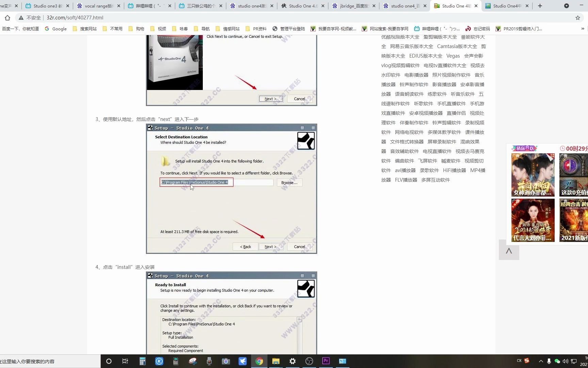The width and height of the screenshot is (588, 368).
Task: Expand the hidden bookmarks overflow chevron
Action: 583,29
